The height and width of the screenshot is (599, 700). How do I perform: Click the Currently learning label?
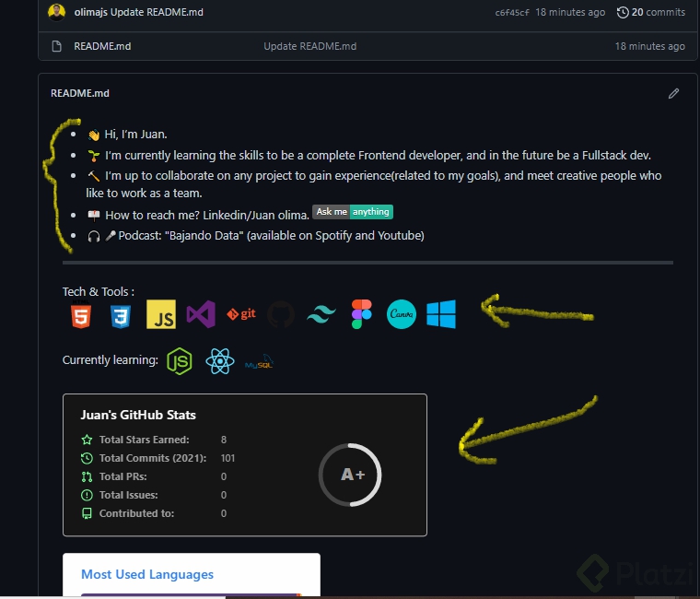click(111, 360)
